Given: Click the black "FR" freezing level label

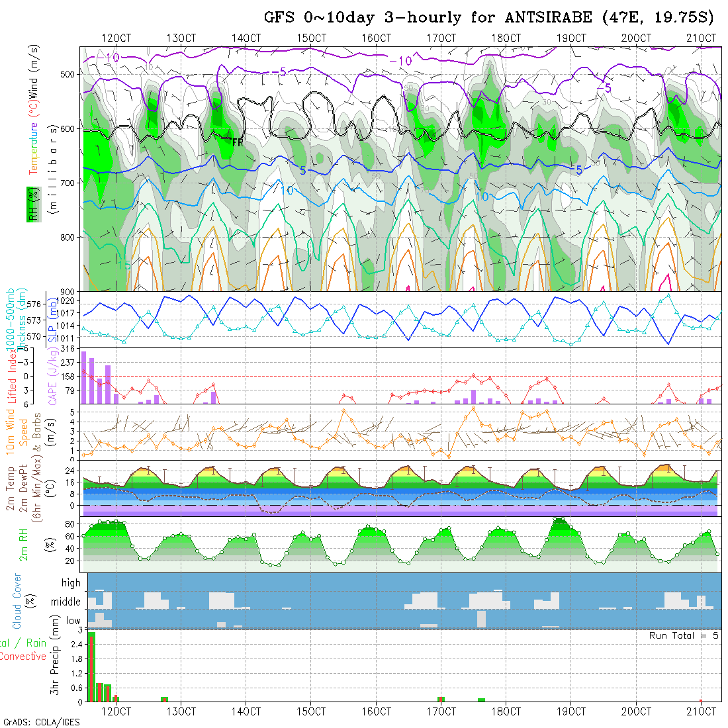Looking at the screenshot, I should [238, 142].
